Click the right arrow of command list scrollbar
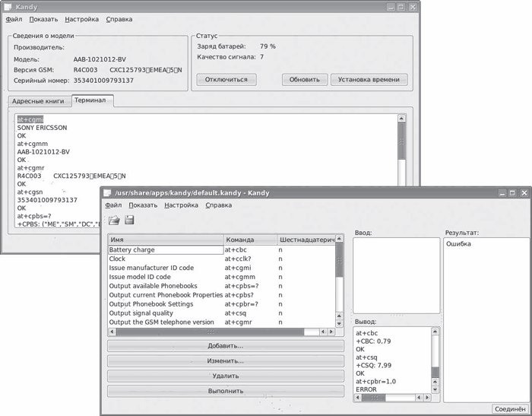532x416 pixels. (x=331, y=332)
